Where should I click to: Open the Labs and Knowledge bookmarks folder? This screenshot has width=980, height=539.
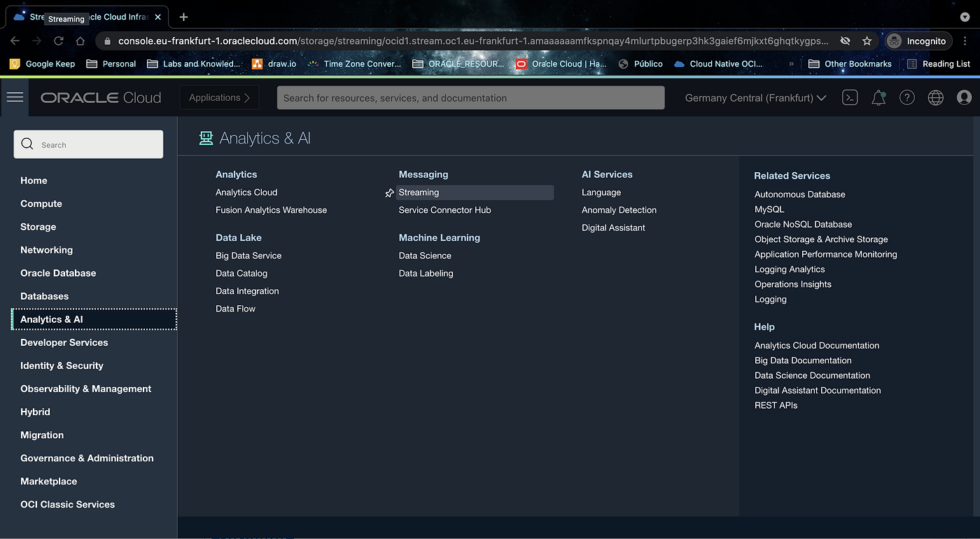[194, 64]
